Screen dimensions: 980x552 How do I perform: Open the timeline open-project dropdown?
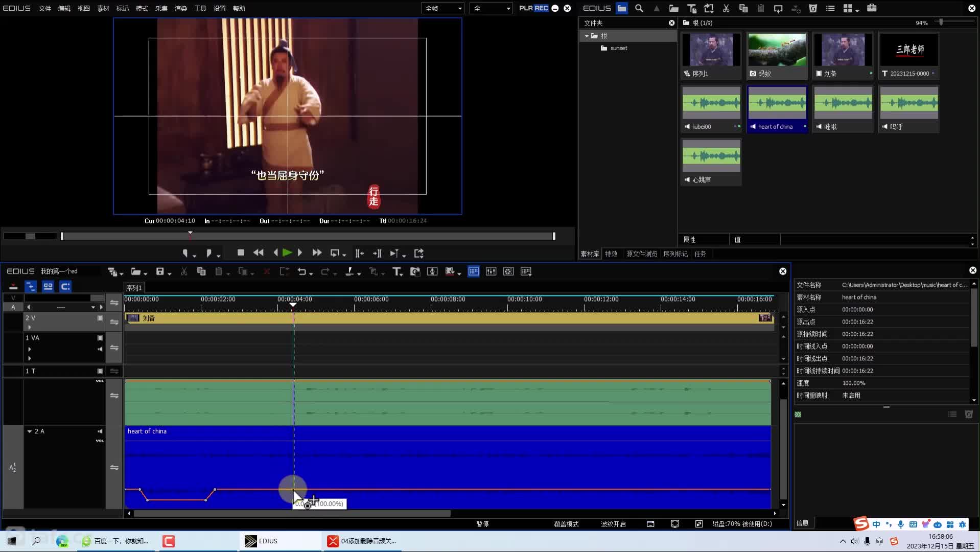pos(145,273)
